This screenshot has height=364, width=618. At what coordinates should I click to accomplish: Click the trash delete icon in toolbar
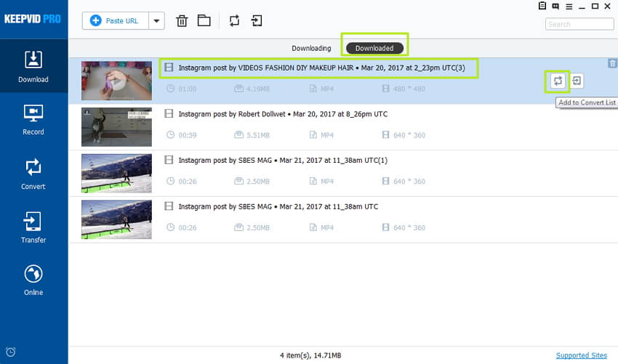pos(182,21)
